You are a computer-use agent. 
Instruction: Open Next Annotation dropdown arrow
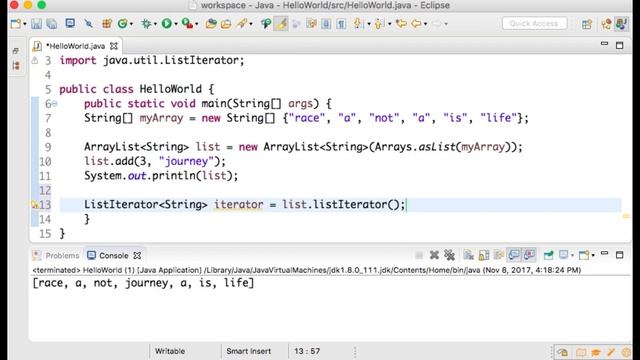[x=369, y=24]
